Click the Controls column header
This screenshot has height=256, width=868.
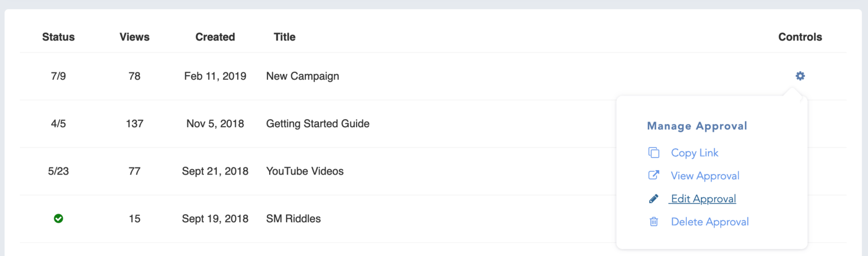point(800,37)
